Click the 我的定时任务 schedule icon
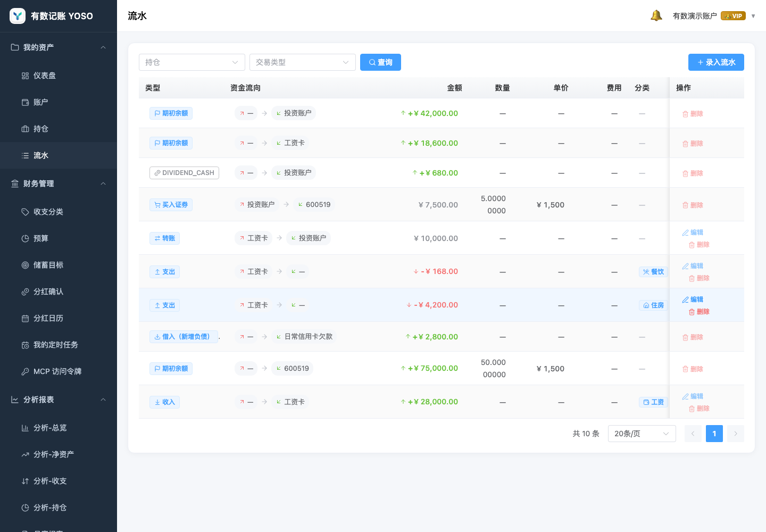This screenshot has width=766, height=532. pos(25,345)
